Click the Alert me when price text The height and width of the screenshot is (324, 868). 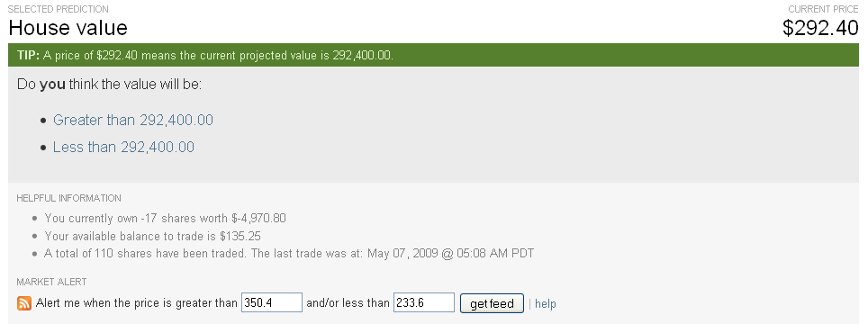tap(137, 303)
